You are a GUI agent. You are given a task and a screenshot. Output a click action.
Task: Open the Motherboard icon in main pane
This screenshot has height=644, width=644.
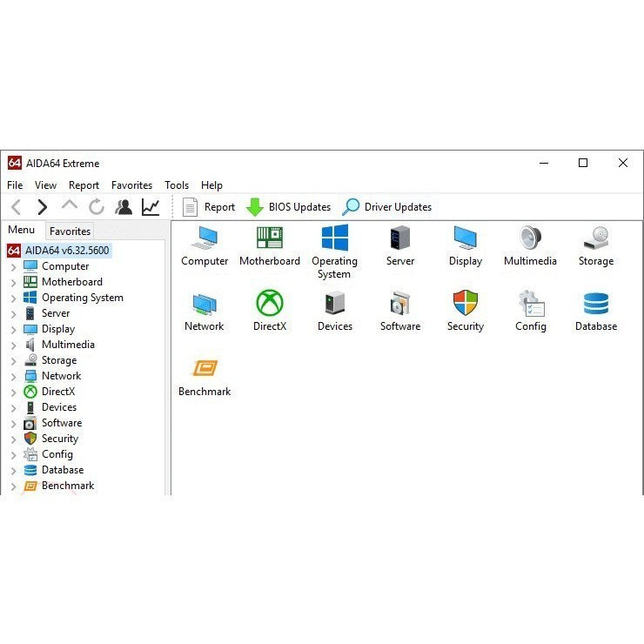270,238
